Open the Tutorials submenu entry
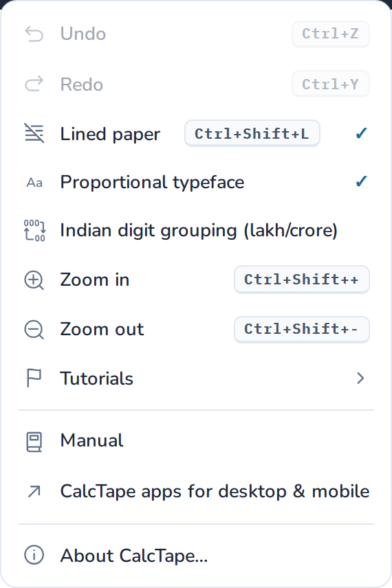 pyautogui.click(x=196, y=378)
